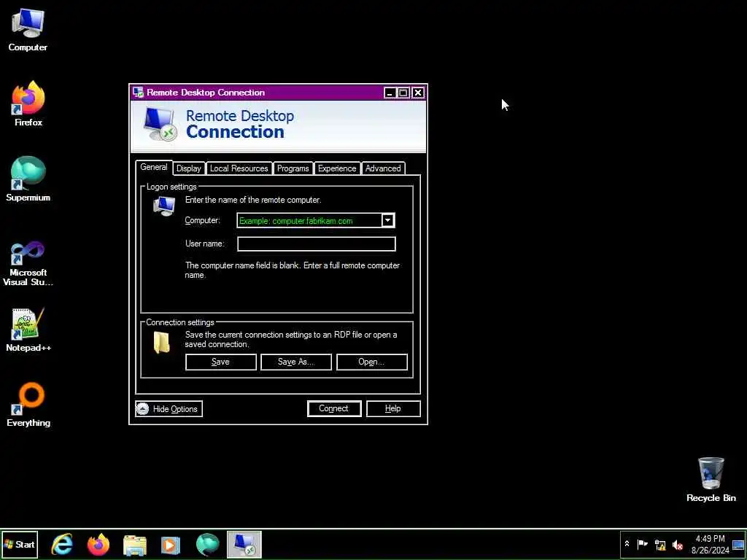Switch to the General tab

pos(153,167)
